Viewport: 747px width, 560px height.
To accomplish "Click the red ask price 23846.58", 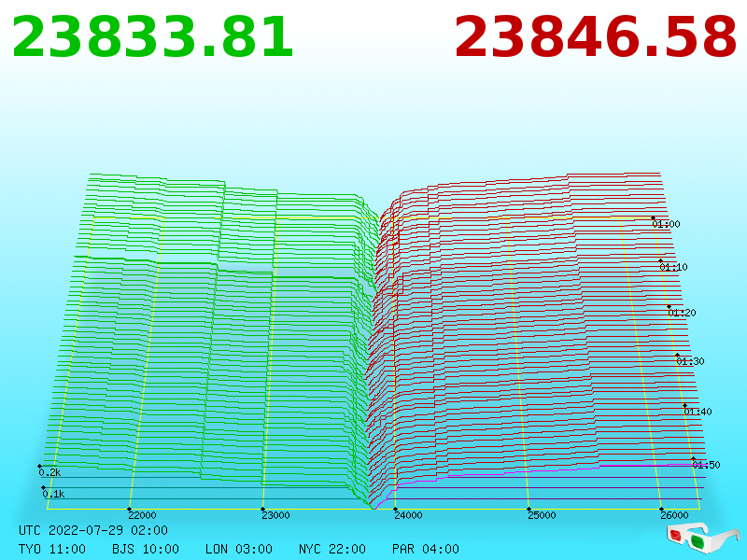I will pyautogui.click(x=595, y=37).
